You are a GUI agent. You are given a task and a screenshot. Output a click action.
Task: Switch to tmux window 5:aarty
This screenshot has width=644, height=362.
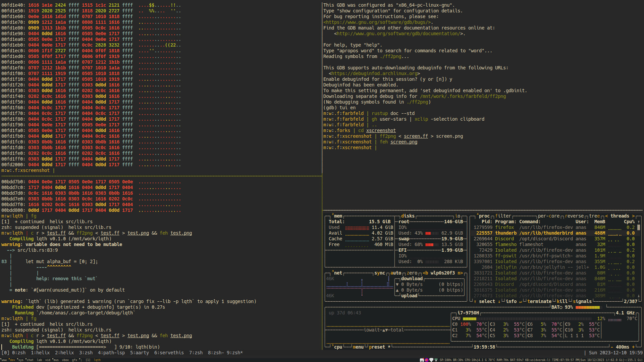[x=139, y=353]
